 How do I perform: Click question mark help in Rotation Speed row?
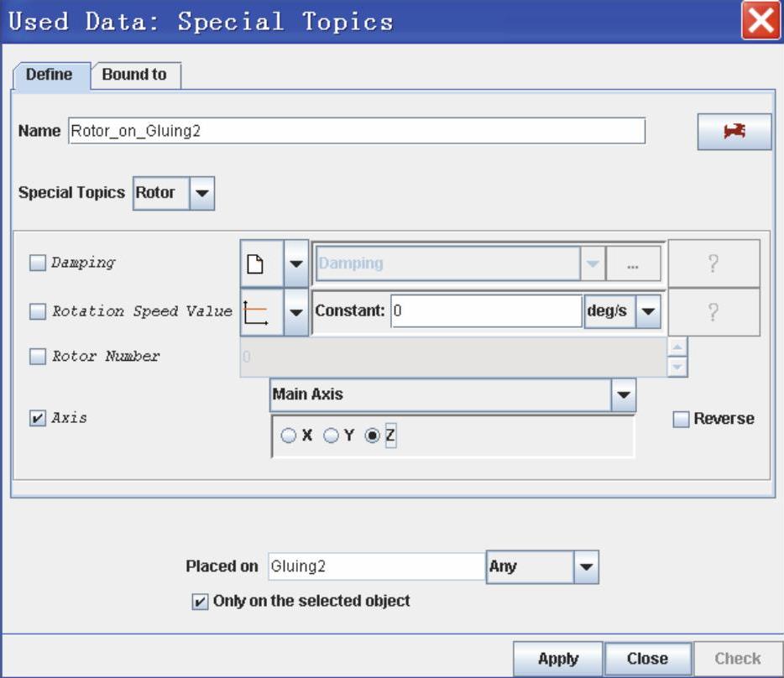point(713,312)
